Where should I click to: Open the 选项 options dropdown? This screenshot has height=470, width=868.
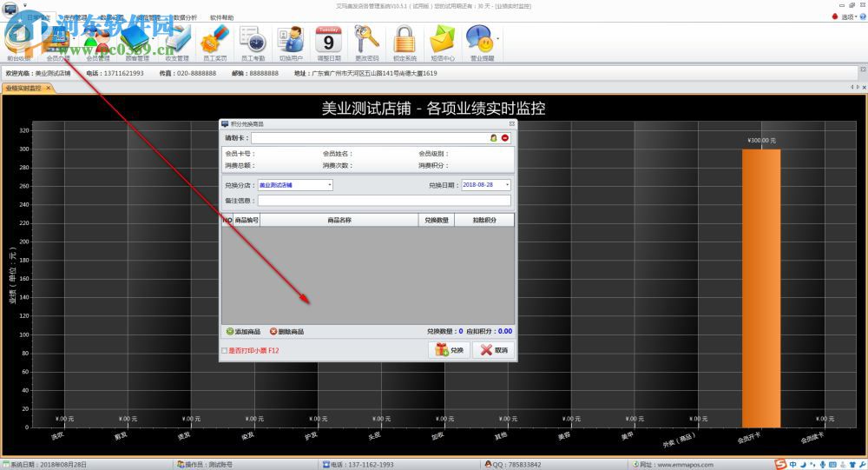pos(847,17)
